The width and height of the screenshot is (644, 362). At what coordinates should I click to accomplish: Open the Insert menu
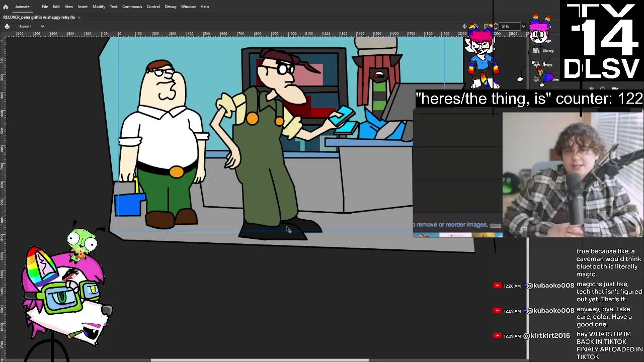pyautogui.click(x=83, y=7)
